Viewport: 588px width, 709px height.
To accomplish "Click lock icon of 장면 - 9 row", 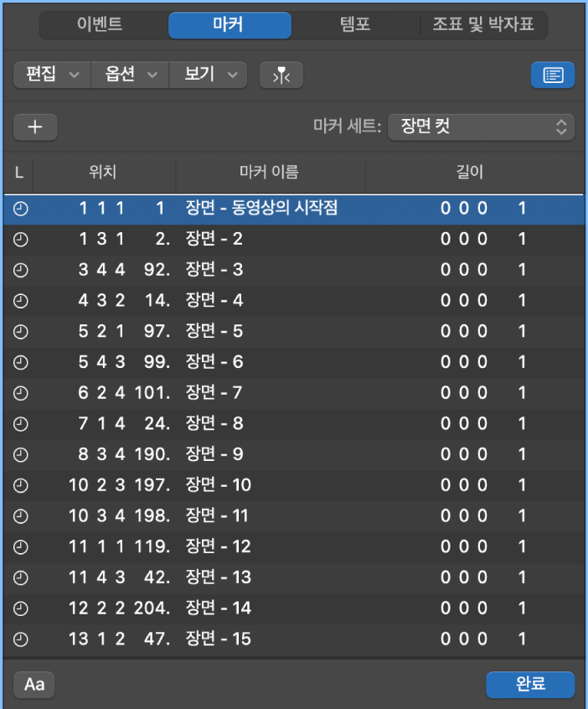I will tap(21, 454).
